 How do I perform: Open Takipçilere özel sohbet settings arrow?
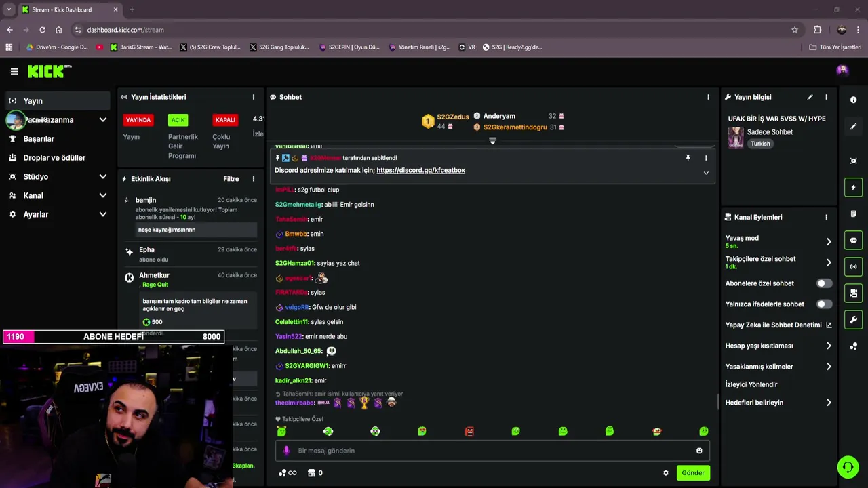click(x=829, y=262)
